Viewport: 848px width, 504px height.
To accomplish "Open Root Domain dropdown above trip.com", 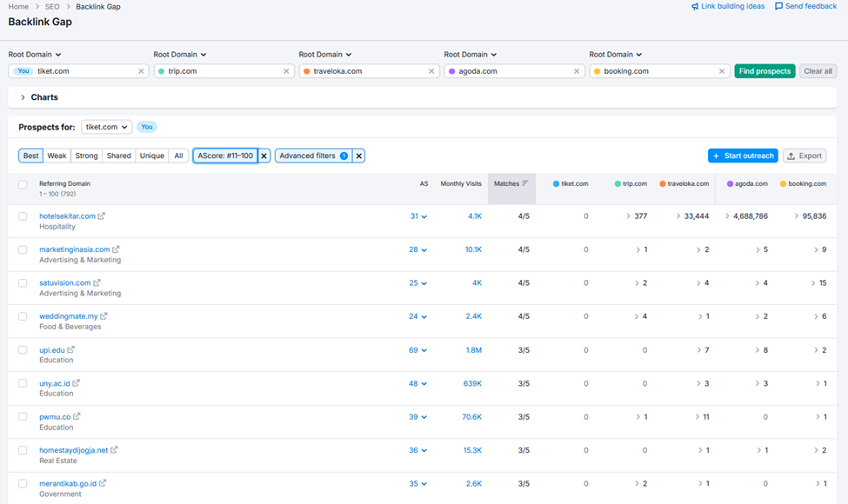I will pos(179,55).
